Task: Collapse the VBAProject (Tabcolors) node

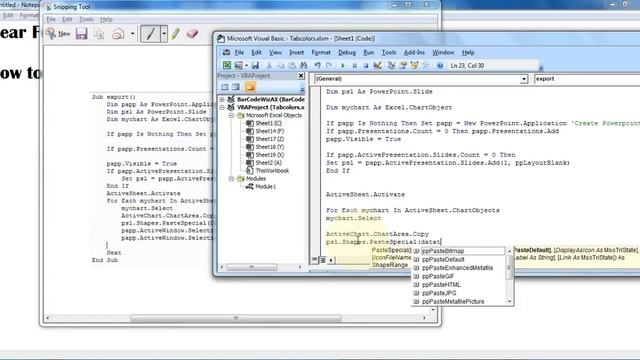Action: click(x=222, y=107)
